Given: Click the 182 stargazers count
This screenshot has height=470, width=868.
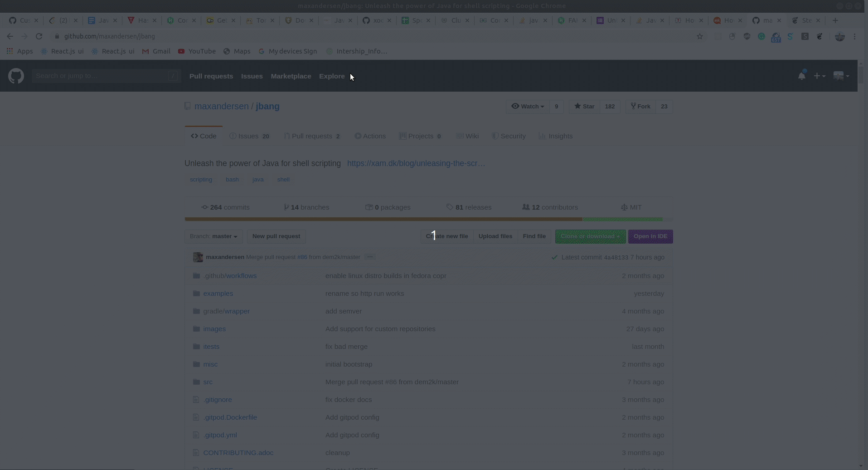Looking at the screenshot, I should 610,107.
